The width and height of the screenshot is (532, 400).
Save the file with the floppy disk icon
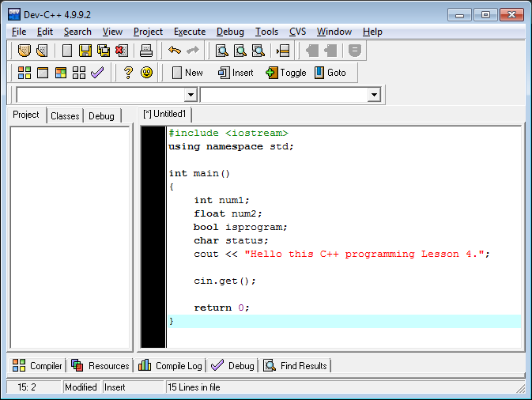(x=85, y=51)
